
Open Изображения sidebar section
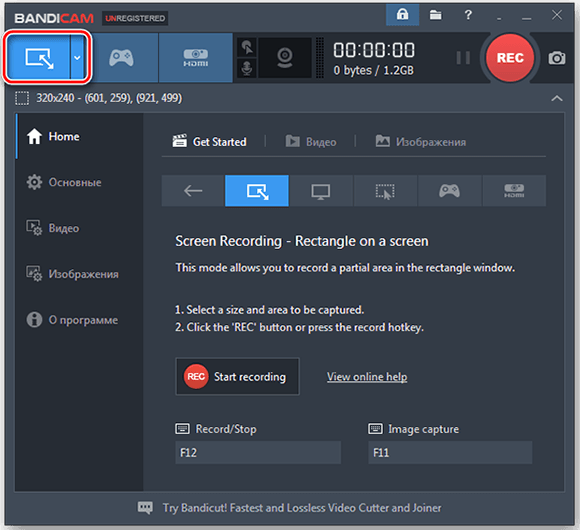[80, 274]
